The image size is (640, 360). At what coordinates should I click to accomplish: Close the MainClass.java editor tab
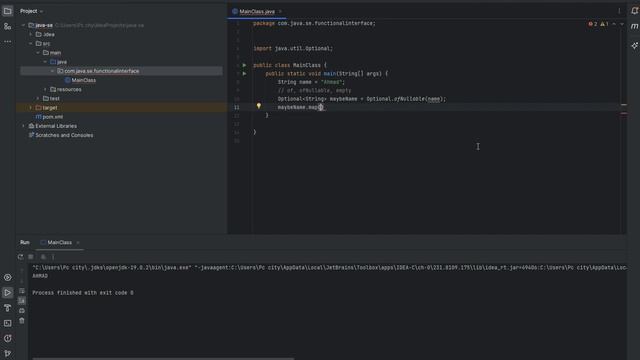click(280, 11)
